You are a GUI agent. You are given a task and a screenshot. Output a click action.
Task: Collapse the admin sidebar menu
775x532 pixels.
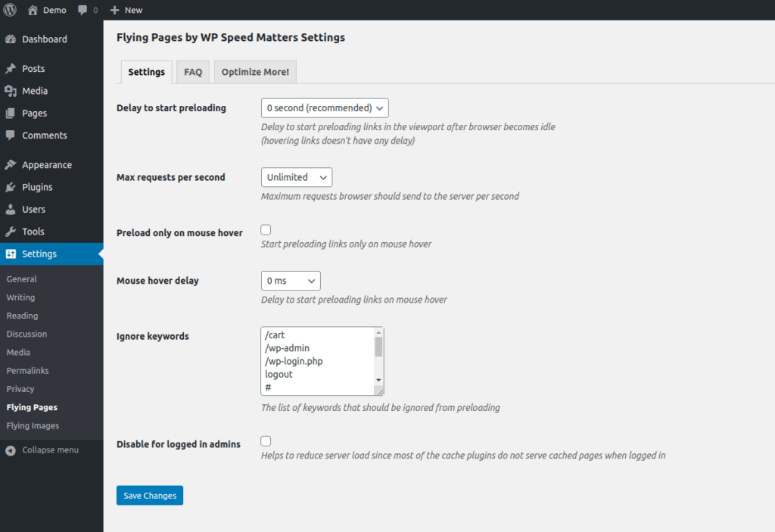pyautogui.click(x=42, y=450)
